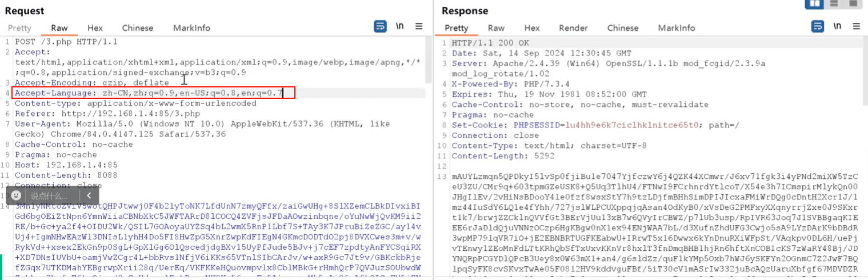Viewport: 868px width, 280px height.
Task: Click the 'Accept-Encoding: gzip, deflate' header
Action: [x=92, y=83]
